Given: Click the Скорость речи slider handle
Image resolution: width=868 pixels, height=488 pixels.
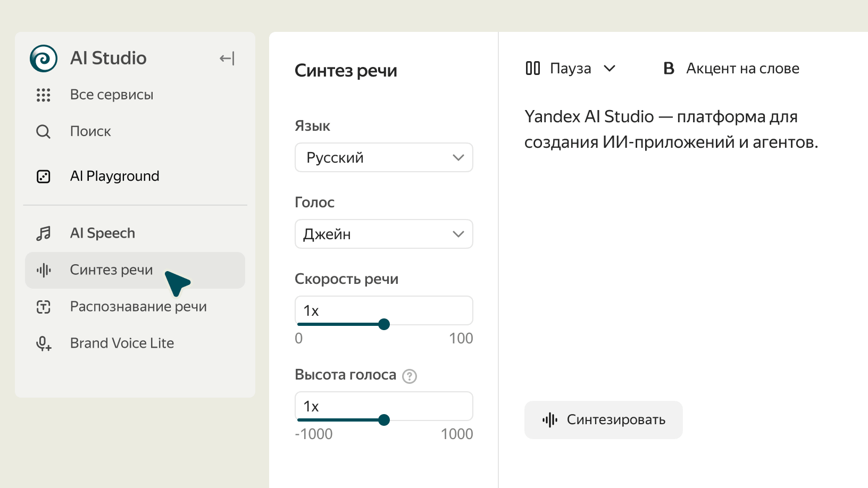Looking at the screenshot, I should pos(384,324).
